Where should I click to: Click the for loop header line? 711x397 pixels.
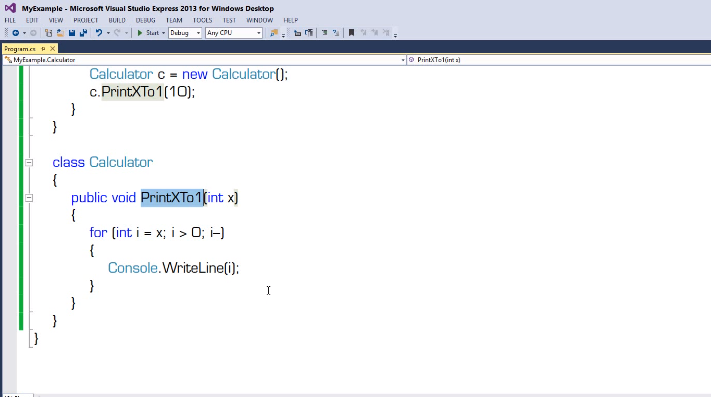(x=157, y=233)
